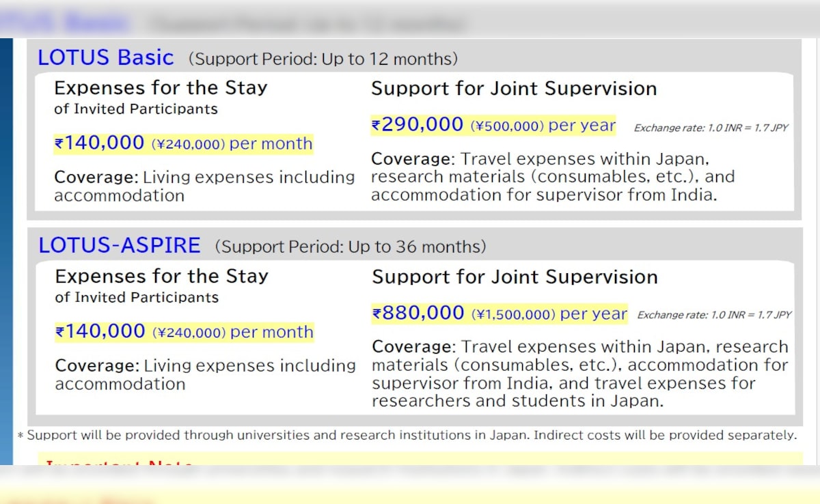This screenshot has height=504, width=820.
Task: Select the ₹880,000 per year highlighted amount
Action: pos(499,313)
